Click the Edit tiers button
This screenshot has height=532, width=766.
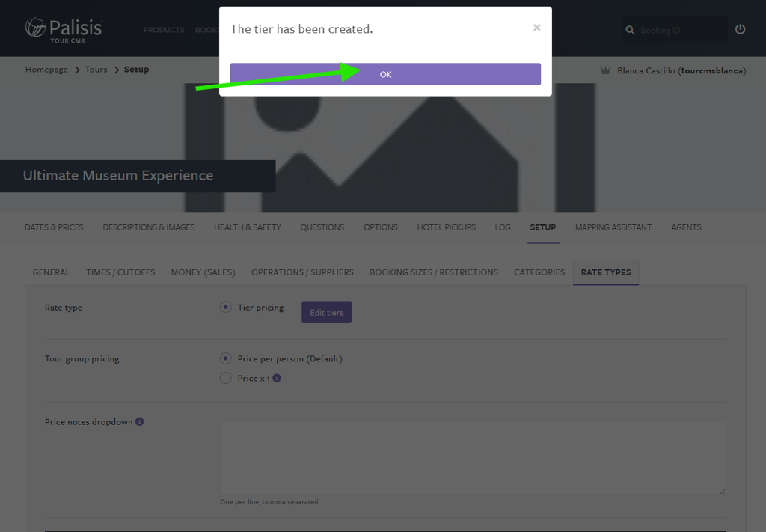click(x=326, y=312)
